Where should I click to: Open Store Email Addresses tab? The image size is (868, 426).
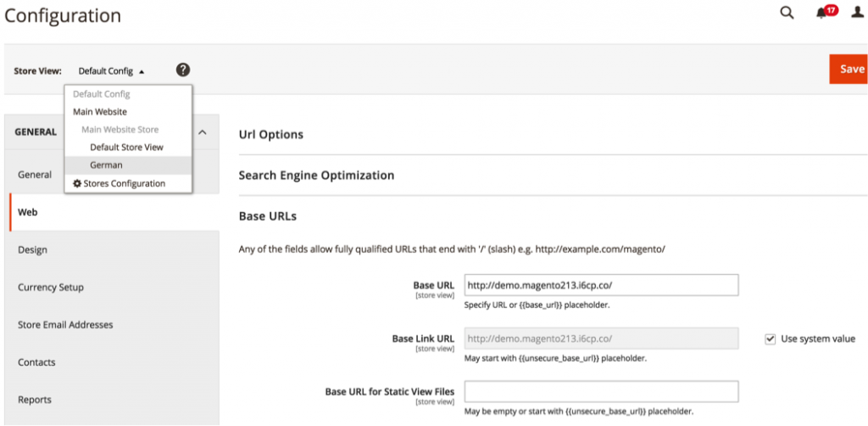point(65,325)
